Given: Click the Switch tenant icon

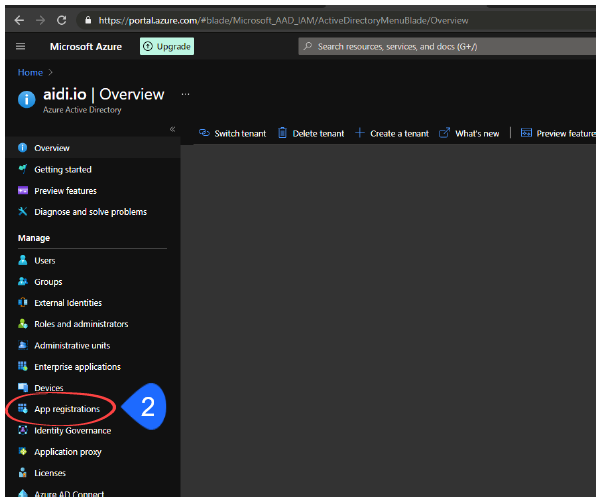Looking at the screenshot, I should pos(204,133).
